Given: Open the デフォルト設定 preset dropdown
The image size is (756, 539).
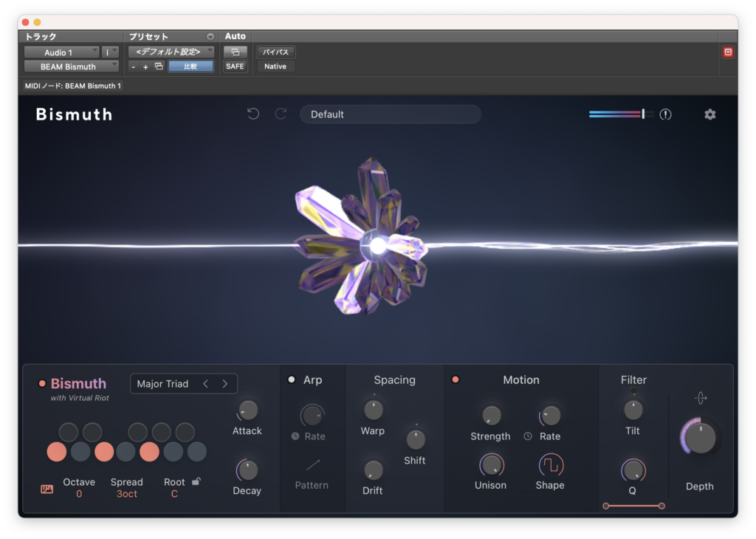Looking at the screenshot, I should point(171,52).
